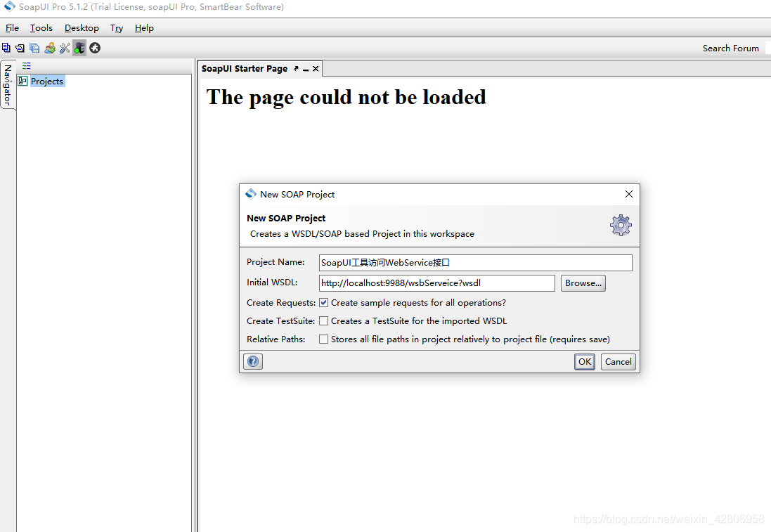Screen dimensions: 771x532
Task: Click the Relative Paths label
Action: coord(276,339)
